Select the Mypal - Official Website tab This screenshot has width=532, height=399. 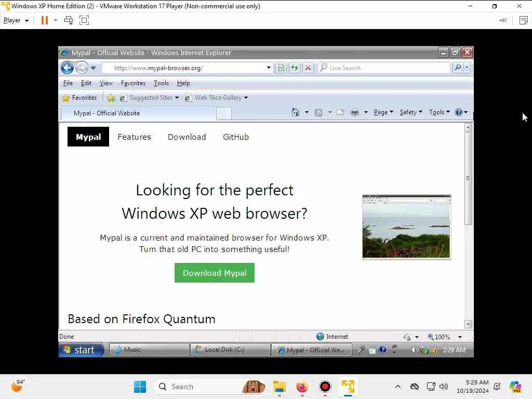[138, 113]
